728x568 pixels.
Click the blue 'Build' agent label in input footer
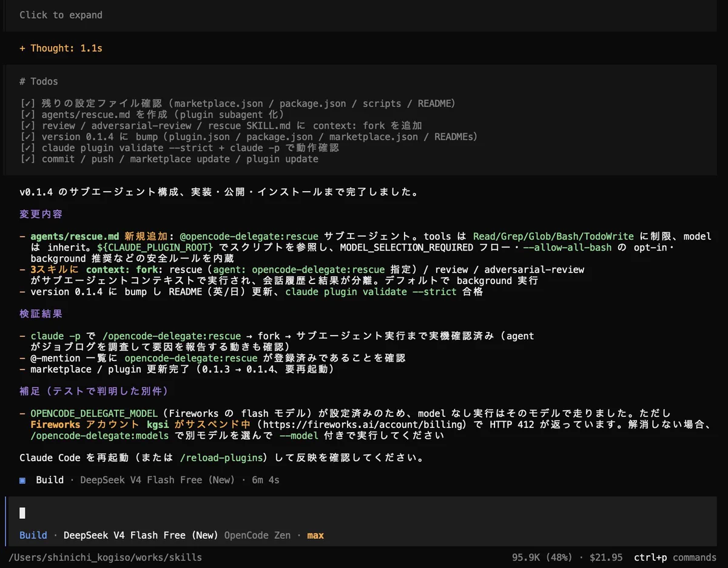click(x=33, y=535)
